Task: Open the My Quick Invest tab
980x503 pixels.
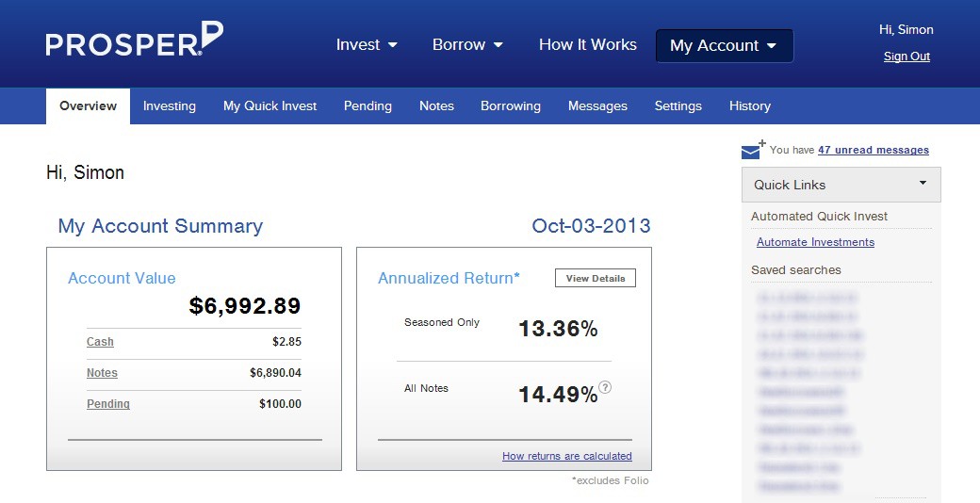Action: click(x=269, y=106)
